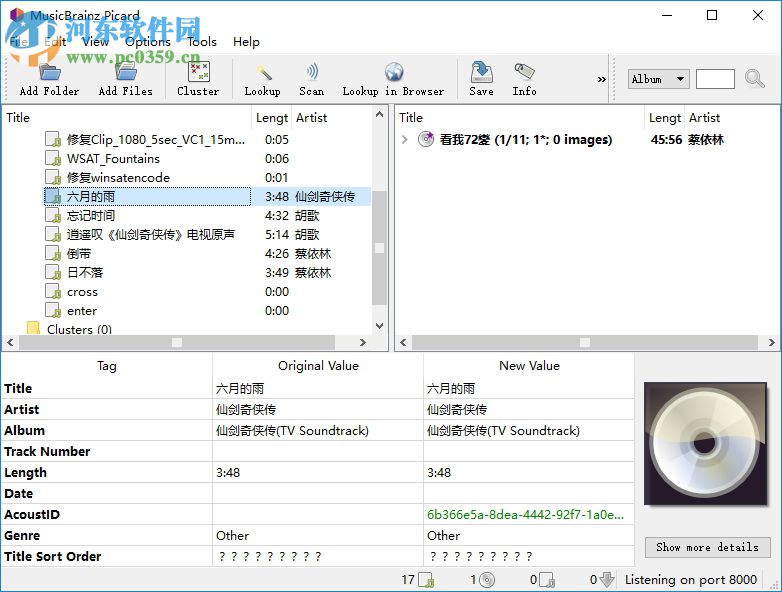Click the status bar pending downloads arrow icon
Screen dimensions: 782x592
click(606, 580)
